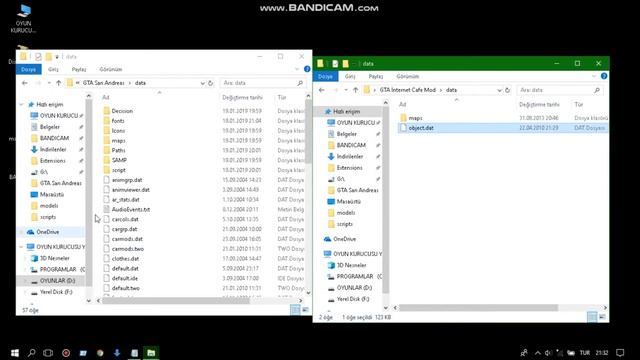Open Giriş tab in GTA San Andreas window
Image resolution: width=640 pixels, height=360 pixels.
coord(53,69)
